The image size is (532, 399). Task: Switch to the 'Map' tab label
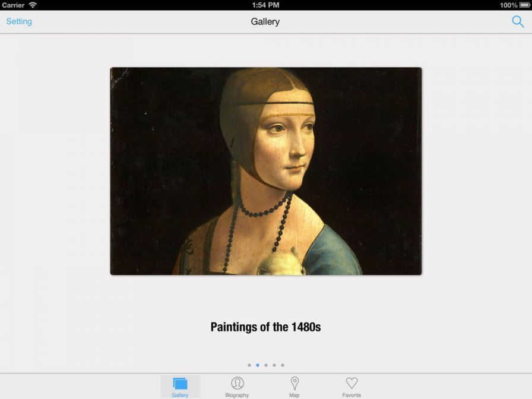click(294, 395)
